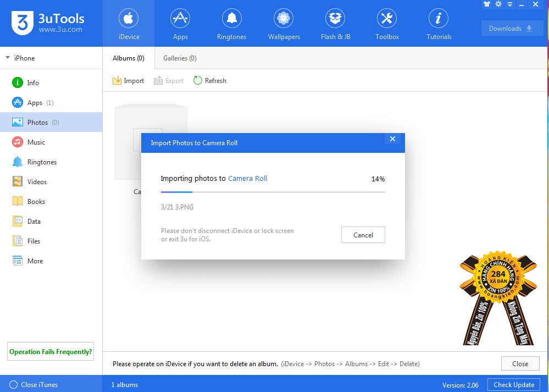Switch to the Albums (0) tab
The width and height of the screenshot is (549, 392).
point(129,58)
